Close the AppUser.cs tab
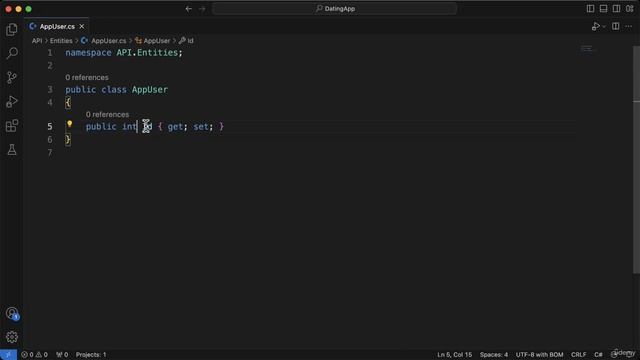Screen dimensions: 640x360 (82, 27)
